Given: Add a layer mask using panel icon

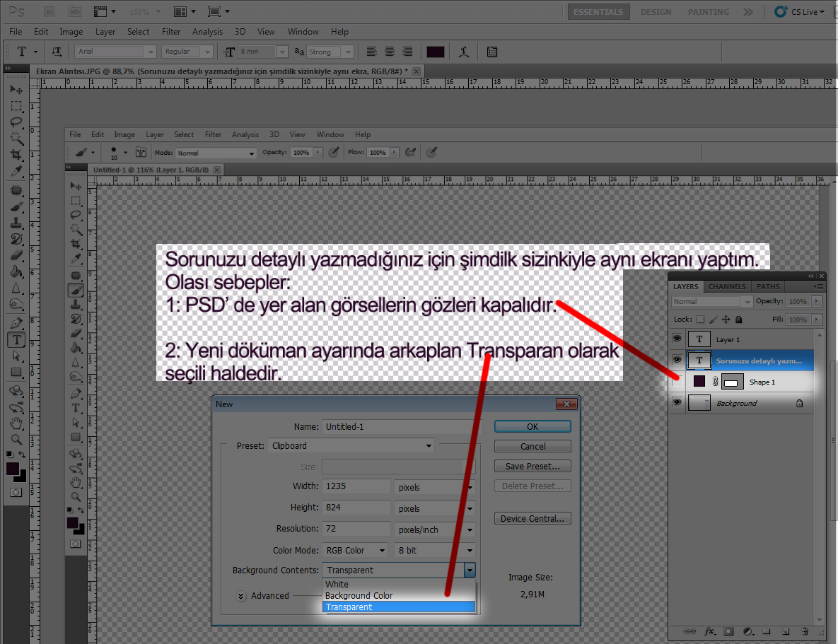Looking at the screenshot, I should [x=728, y=631].
